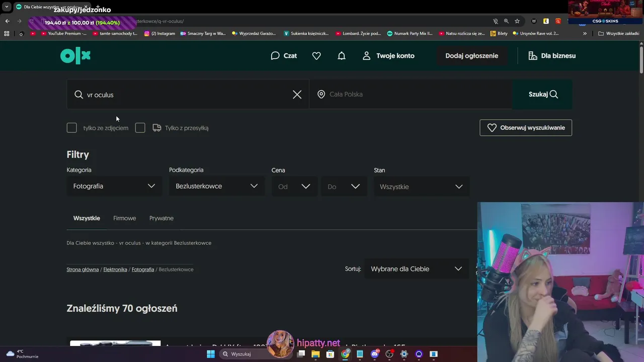
Task: Open the Instagram bookmark
Action: 159,34
